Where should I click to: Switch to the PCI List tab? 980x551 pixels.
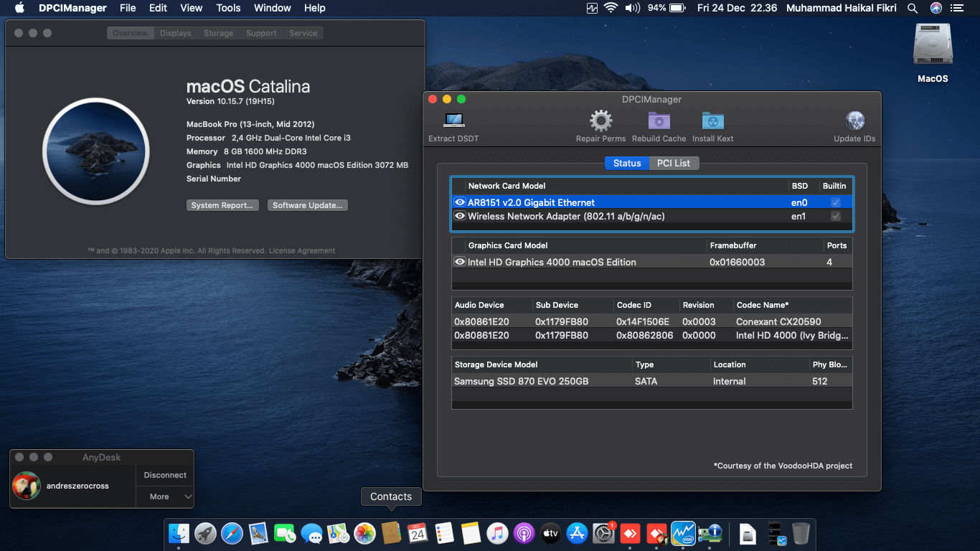coord(674,163)
